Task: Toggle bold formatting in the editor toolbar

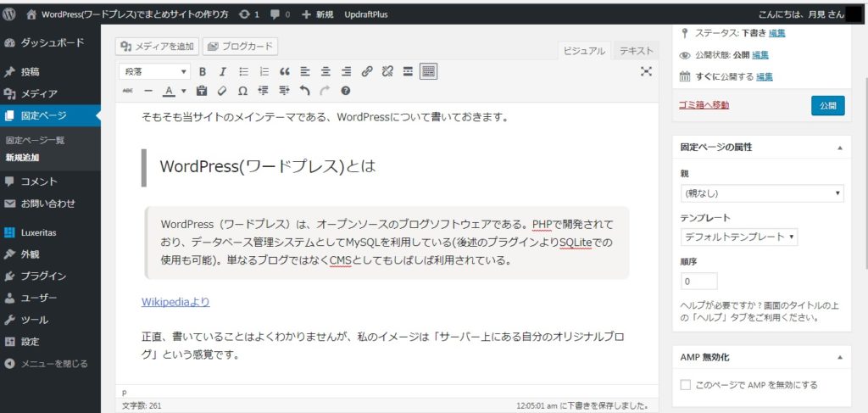Action: coord(203,71)
